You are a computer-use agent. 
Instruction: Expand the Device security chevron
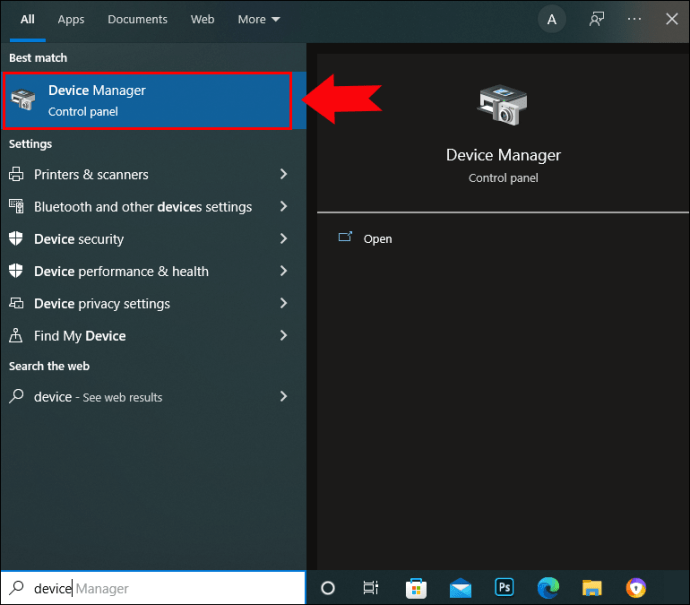pos(284,238)
